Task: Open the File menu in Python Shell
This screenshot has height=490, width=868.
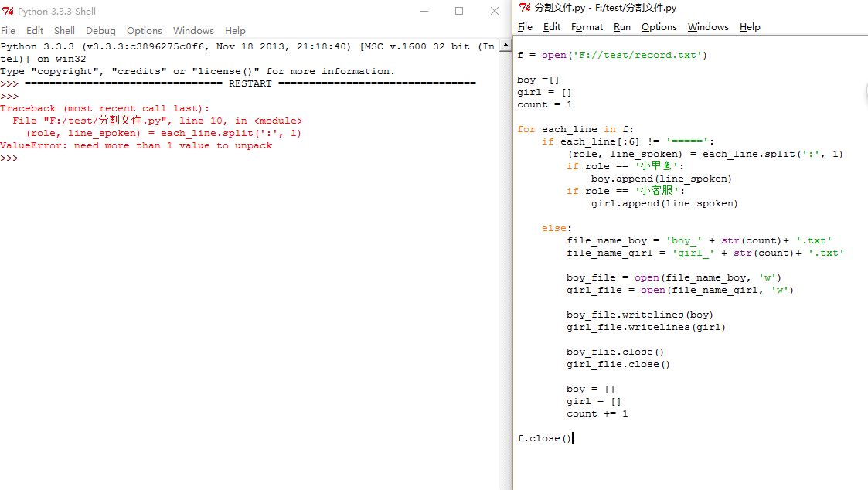Action: pyautogui.click(x=8, y=31)
